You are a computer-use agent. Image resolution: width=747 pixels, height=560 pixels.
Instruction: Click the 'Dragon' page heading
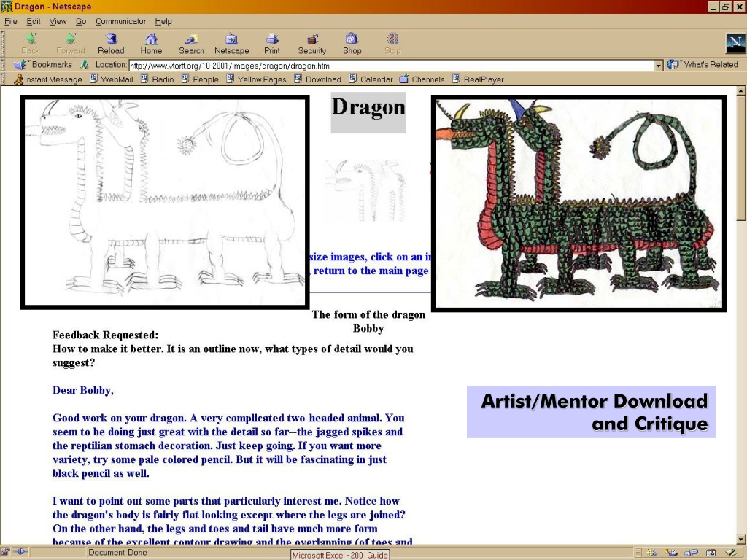point(368,107)
